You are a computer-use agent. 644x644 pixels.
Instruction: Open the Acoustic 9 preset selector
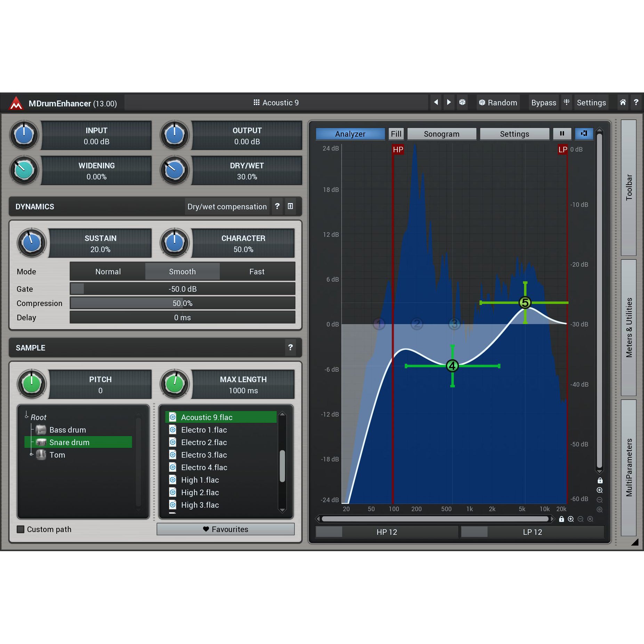pyautogui.click(x=276, y=103)
